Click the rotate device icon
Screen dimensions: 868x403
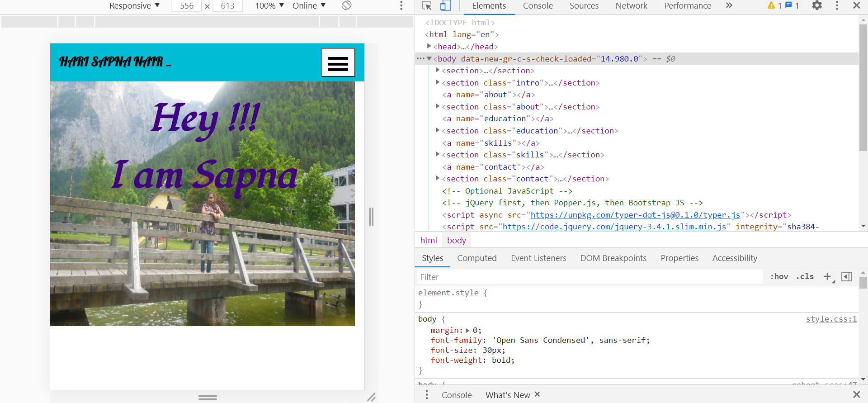[347, 5]
